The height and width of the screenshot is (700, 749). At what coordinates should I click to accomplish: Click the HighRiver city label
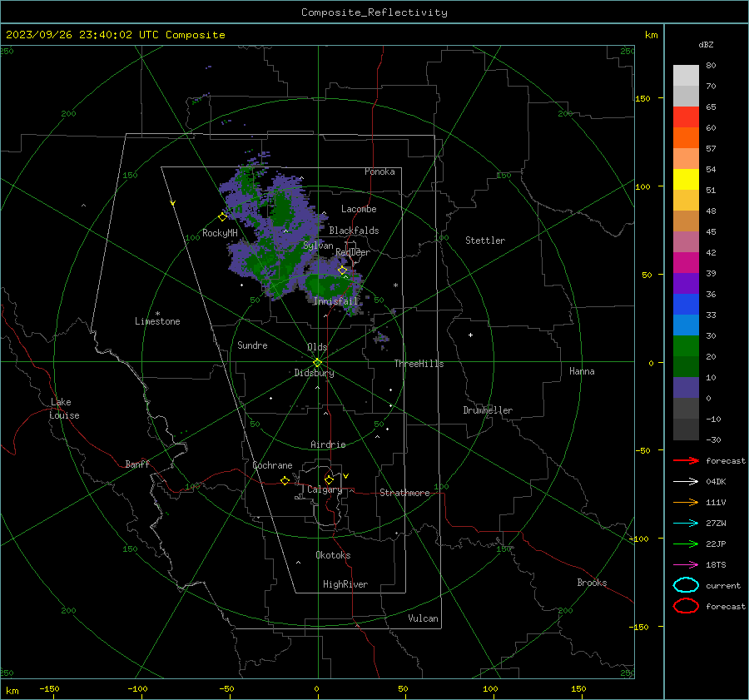coord(345,584)
